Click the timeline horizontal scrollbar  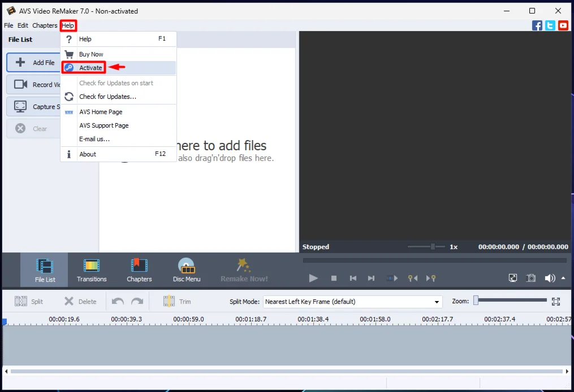pos(287,371)
